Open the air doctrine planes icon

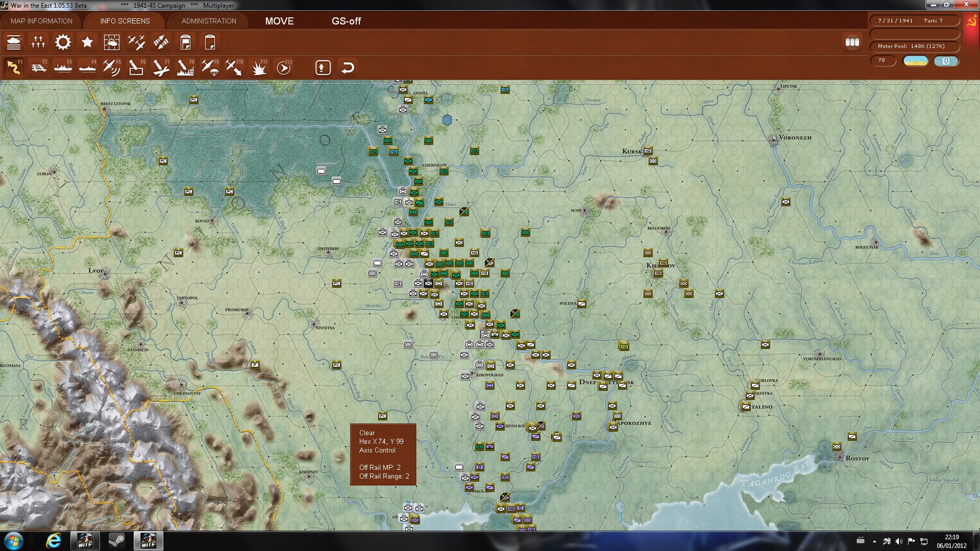[136, 42]
